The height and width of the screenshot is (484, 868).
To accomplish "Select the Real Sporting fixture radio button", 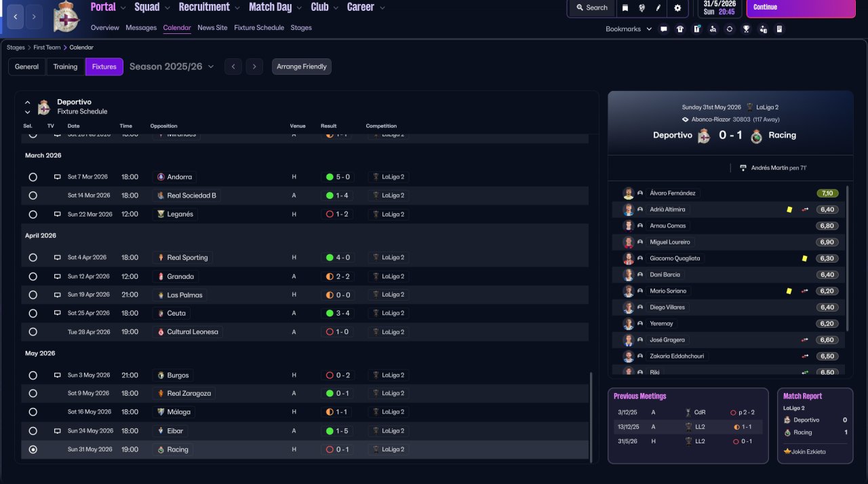I will [33, 258].
